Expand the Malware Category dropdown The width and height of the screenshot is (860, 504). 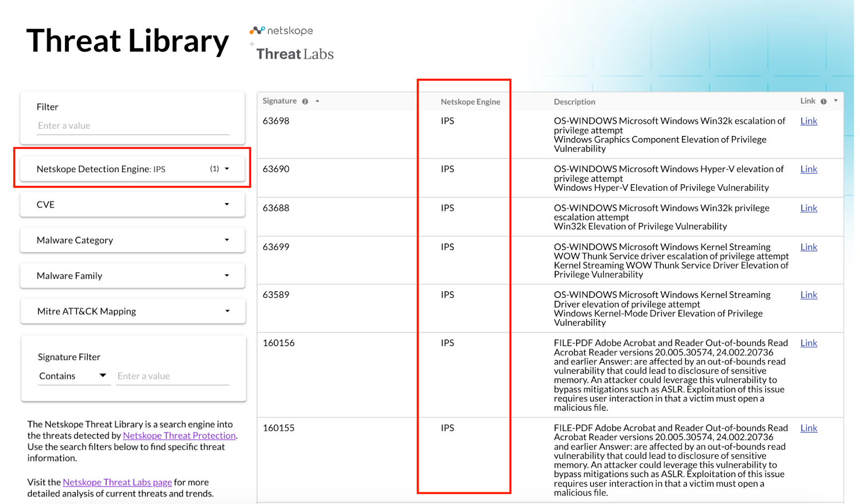coord(132,240)
